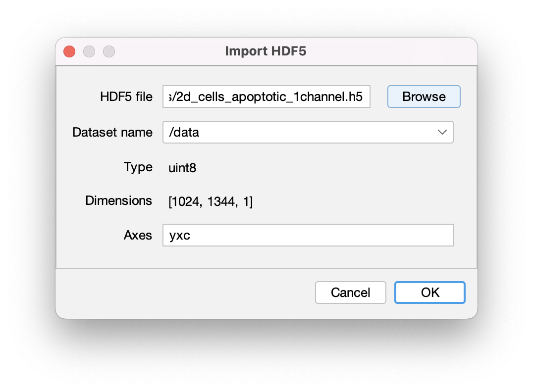Confirm import with the OK button
533x392 pixels.
[429, 293]
